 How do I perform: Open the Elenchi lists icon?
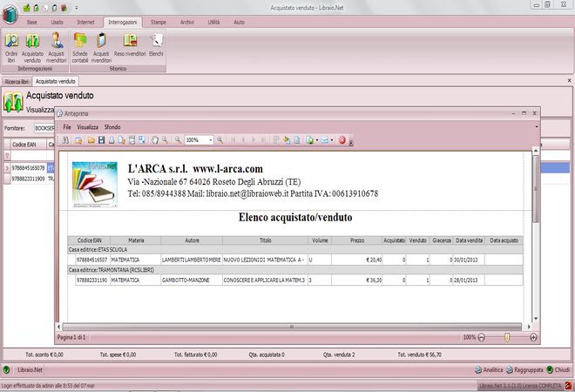[x=156, y=44]
